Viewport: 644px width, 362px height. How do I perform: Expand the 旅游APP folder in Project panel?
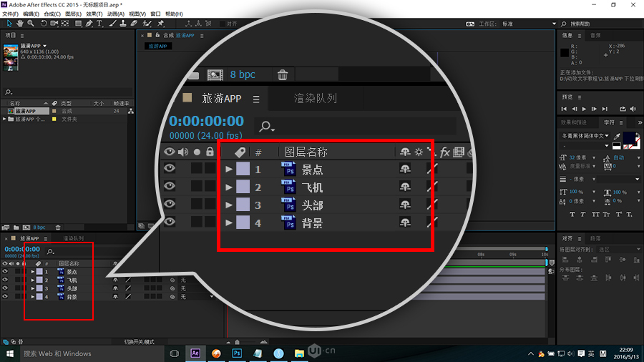pos(5,119)
